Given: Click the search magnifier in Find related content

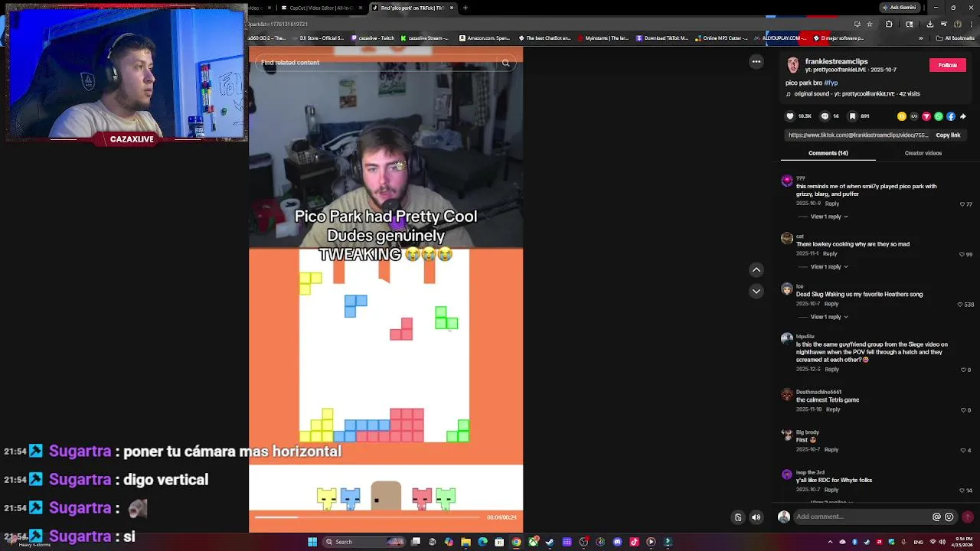Looking at the screenshot, I should point(505,63).
